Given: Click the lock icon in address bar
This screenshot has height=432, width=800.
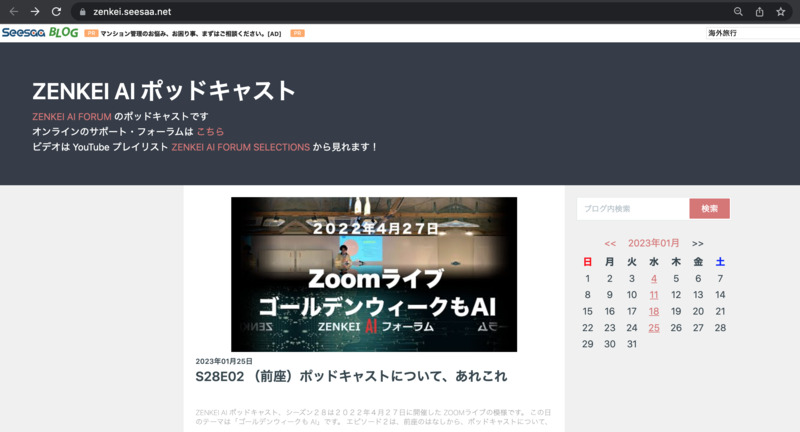Looking at the screenshot, I should click(84, 12).
